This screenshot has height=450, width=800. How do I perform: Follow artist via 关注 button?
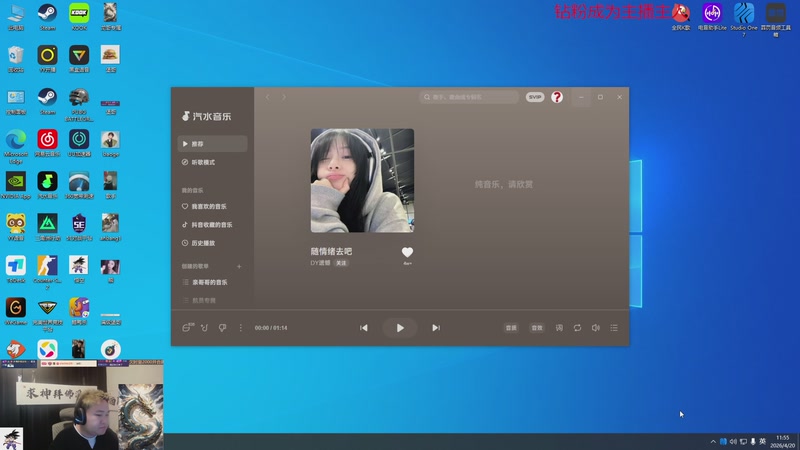point(341,263)
